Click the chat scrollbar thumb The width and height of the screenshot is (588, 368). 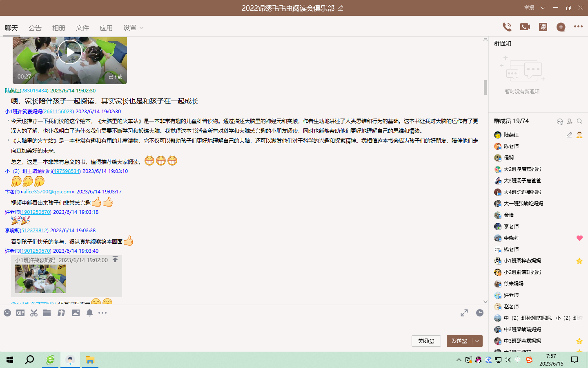click(x=486, y=87)
